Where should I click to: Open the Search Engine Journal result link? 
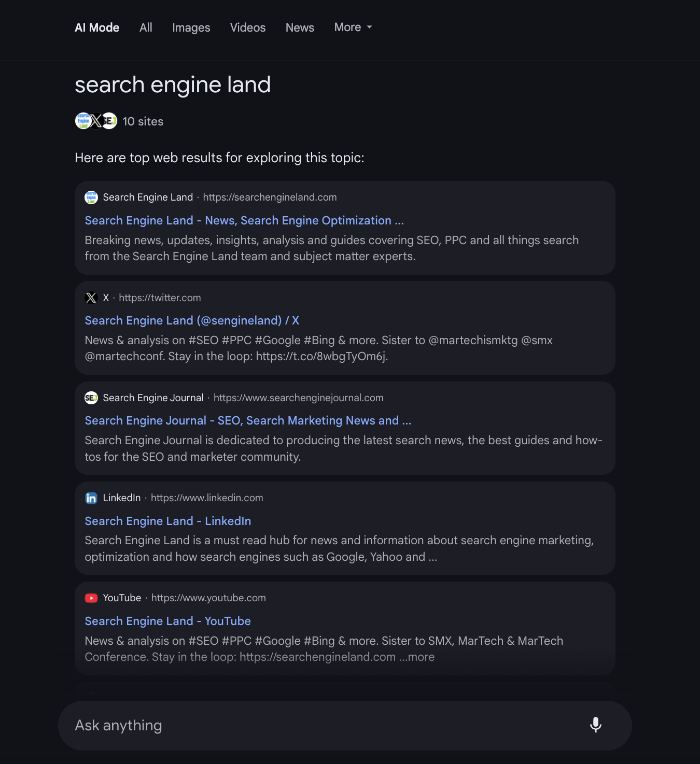click(x=248, y=420)
